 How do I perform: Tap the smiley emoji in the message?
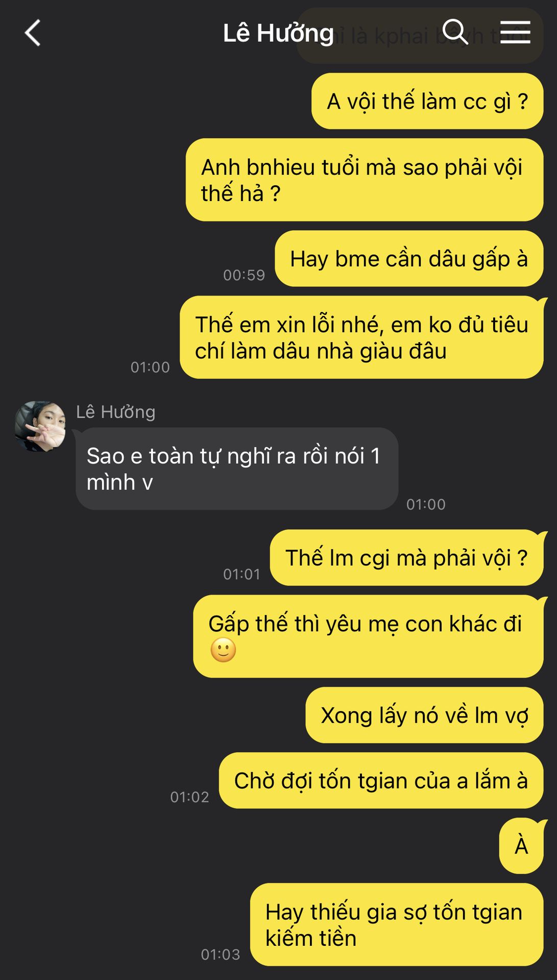pos(223,650)
